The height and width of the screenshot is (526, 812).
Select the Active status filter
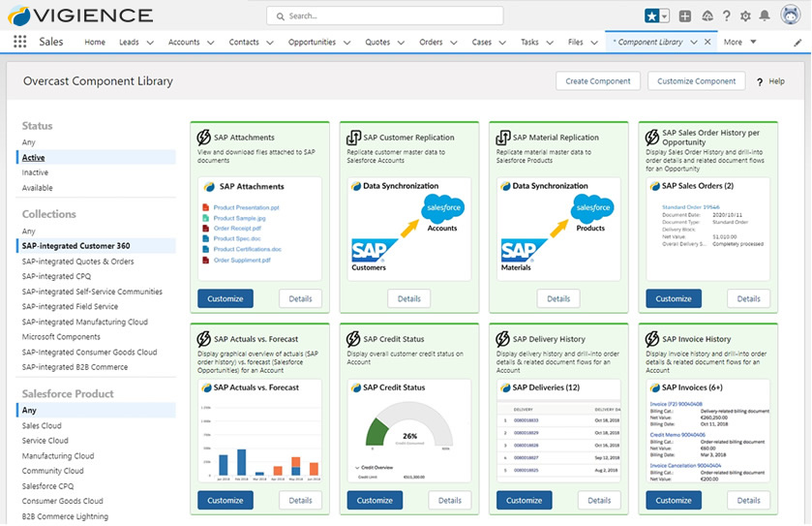[97, 158]
